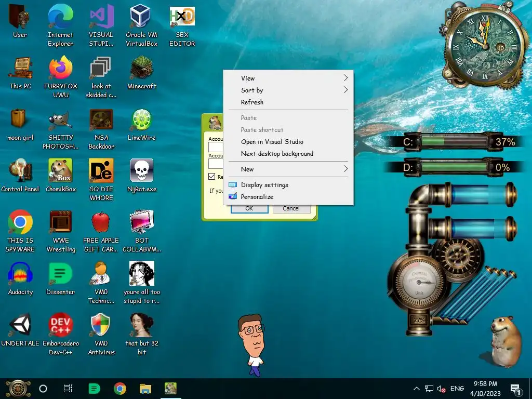Select the NSA Backdoor desktop icon
This screenshot has height=399, width=532.
pos(101,129)
